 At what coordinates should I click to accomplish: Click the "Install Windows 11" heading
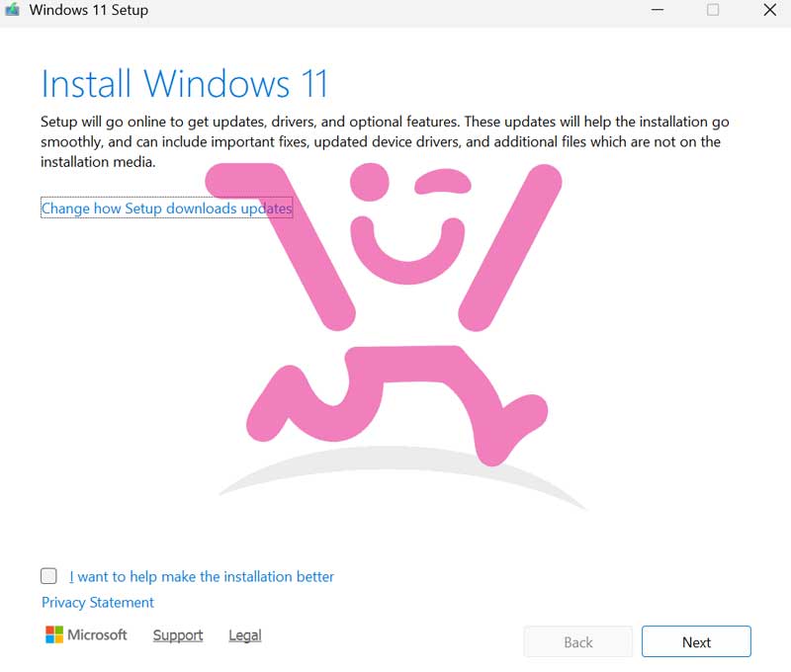[184, 84]
